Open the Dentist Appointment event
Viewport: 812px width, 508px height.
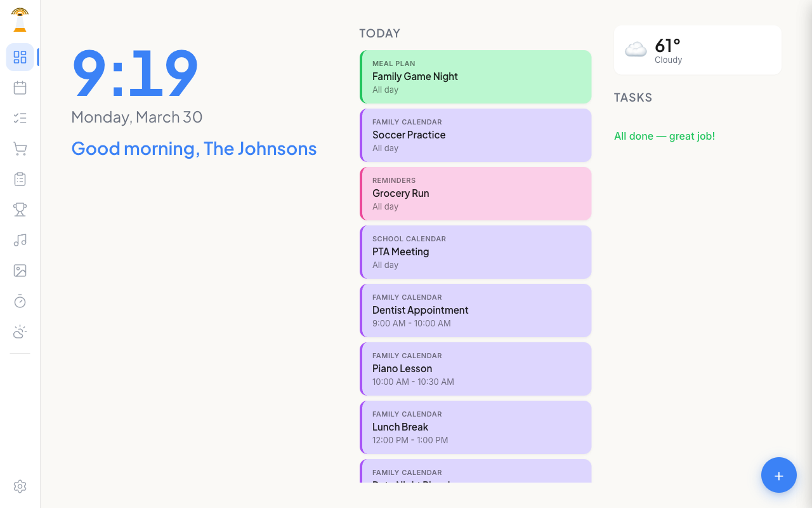click(x=476, y=311)
